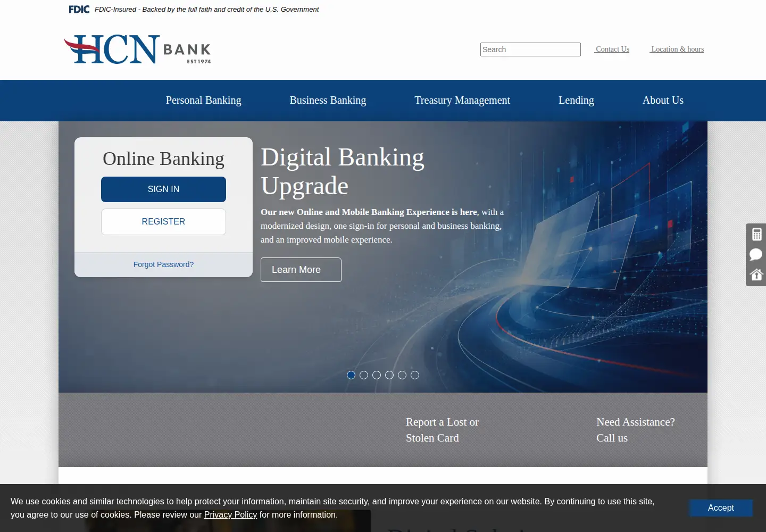Open the Contact Us link
Screen dimensions: 766x532
click(x=612, y=49)
